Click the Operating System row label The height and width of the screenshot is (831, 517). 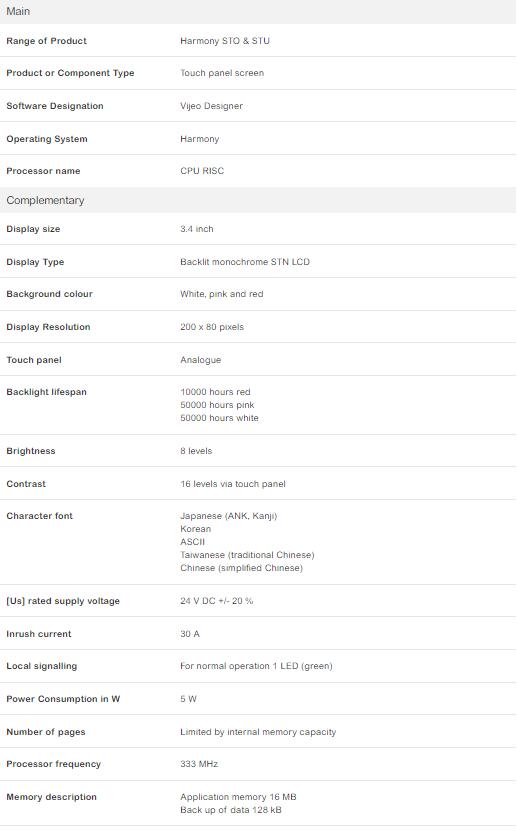click(x=47, y=139)
